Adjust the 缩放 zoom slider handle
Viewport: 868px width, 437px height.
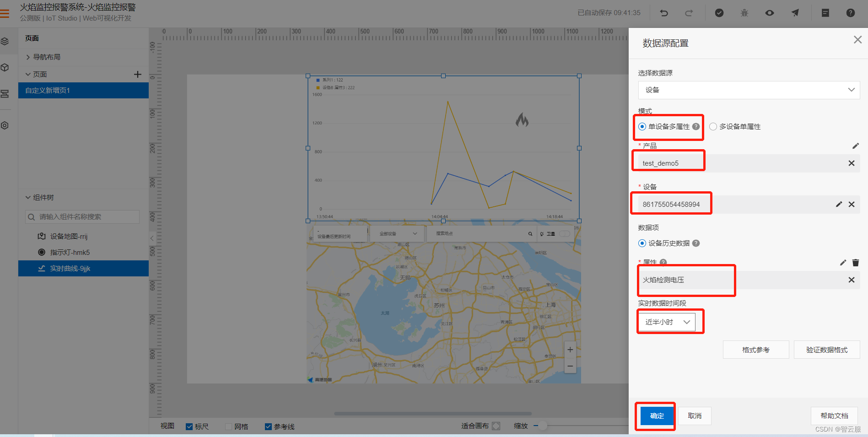tap(543, 426)
